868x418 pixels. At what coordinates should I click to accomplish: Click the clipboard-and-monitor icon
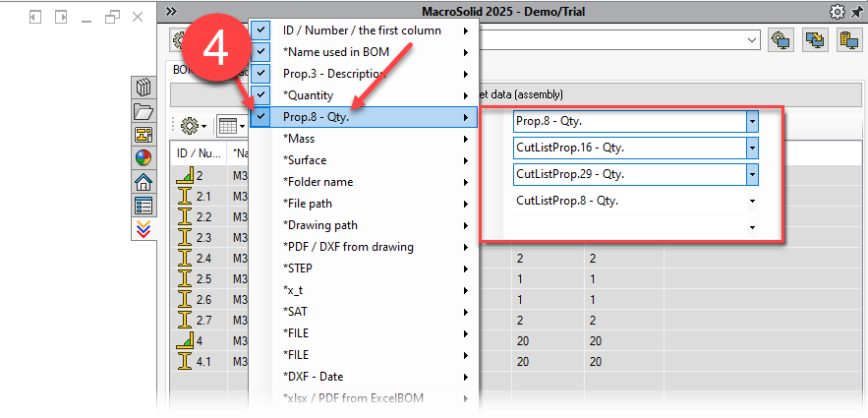point(848,40)
